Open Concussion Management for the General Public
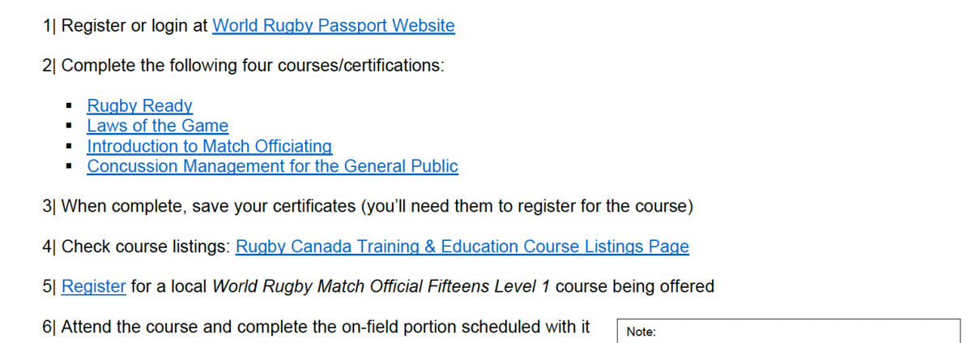Screen dimensions: 980x343 point(273,166)
